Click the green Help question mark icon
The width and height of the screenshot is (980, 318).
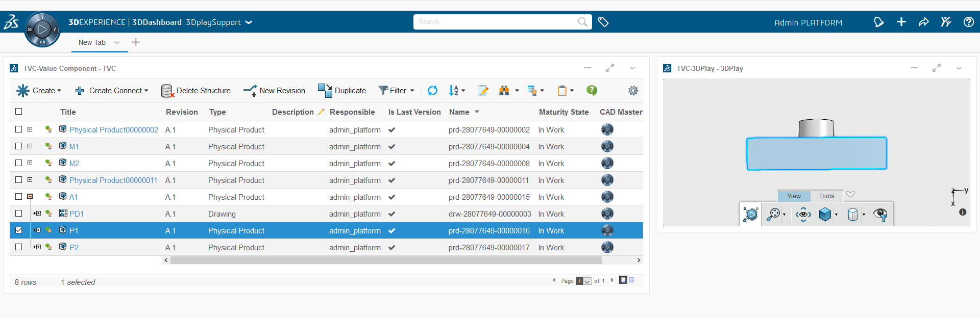tap(592, 90)
